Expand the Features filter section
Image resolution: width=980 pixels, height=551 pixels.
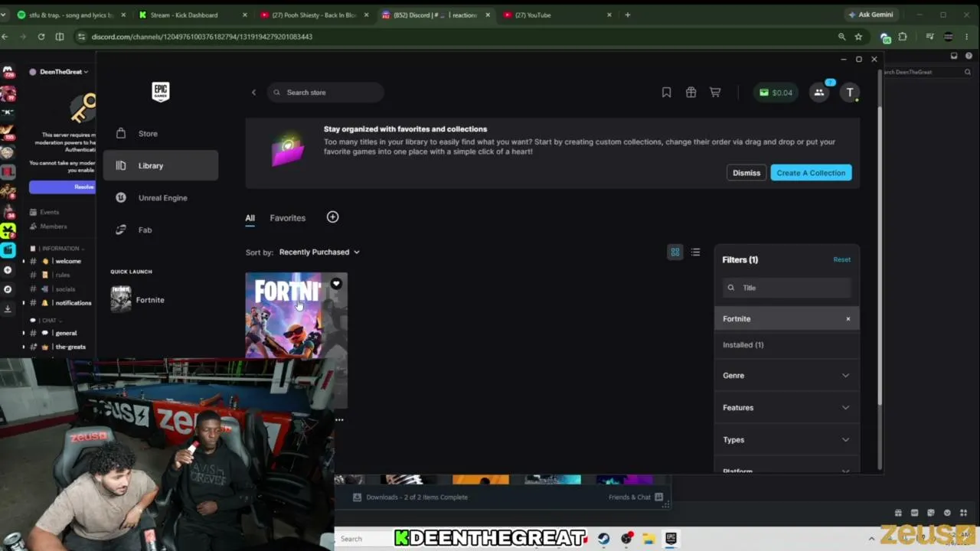point(787,408)
